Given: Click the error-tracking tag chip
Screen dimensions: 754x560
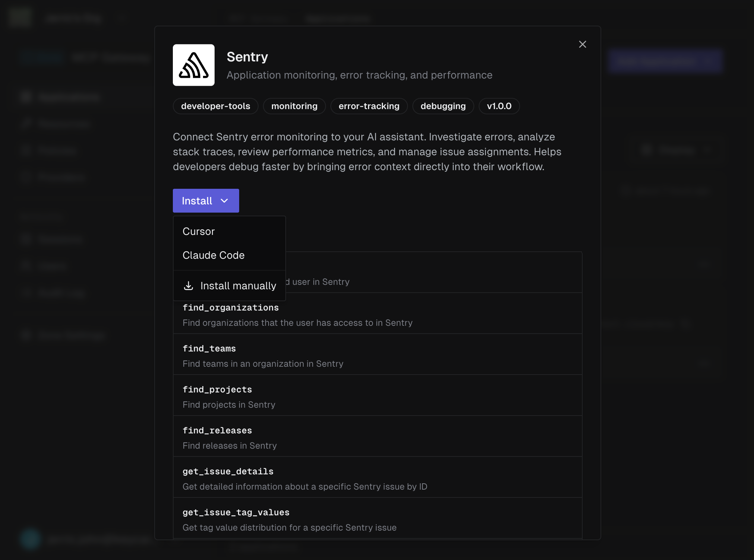Looking at the screenshot, I should (x=368, y=106).
